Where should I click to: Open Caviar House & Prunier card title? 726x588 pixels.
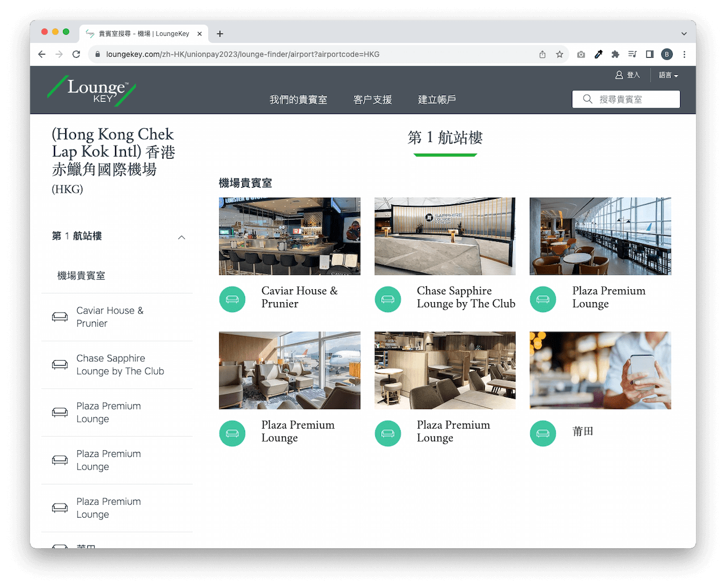click(299, 297)
